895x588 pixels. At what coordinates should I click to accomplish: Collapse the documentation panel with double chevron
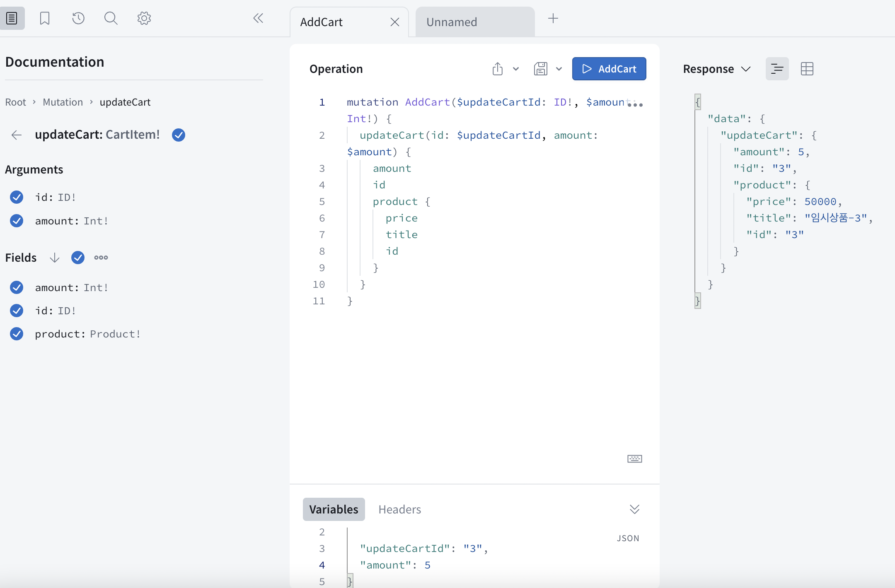click(x=258, y=18)
